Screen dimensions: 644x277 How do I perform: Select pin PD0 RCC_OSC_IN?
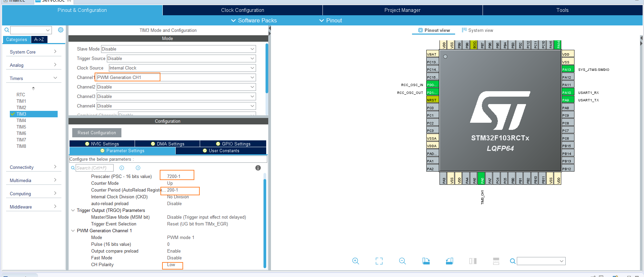click(x=432, y=85)
